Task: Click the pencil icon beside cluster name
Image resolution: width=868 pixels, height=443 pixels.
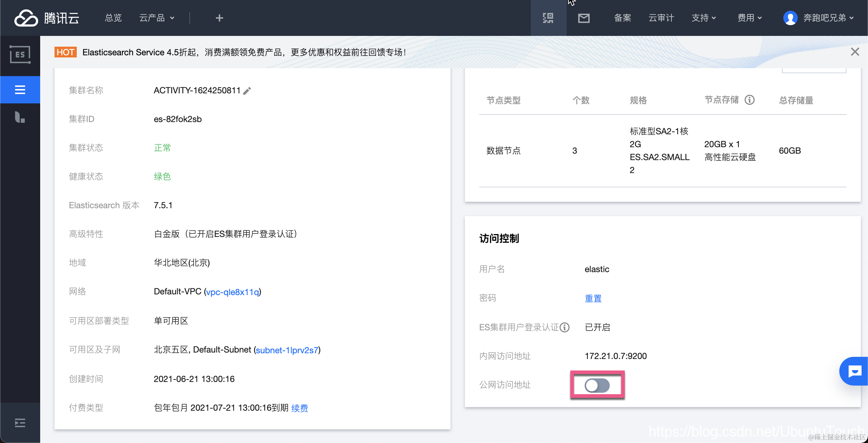Action: 247,91
